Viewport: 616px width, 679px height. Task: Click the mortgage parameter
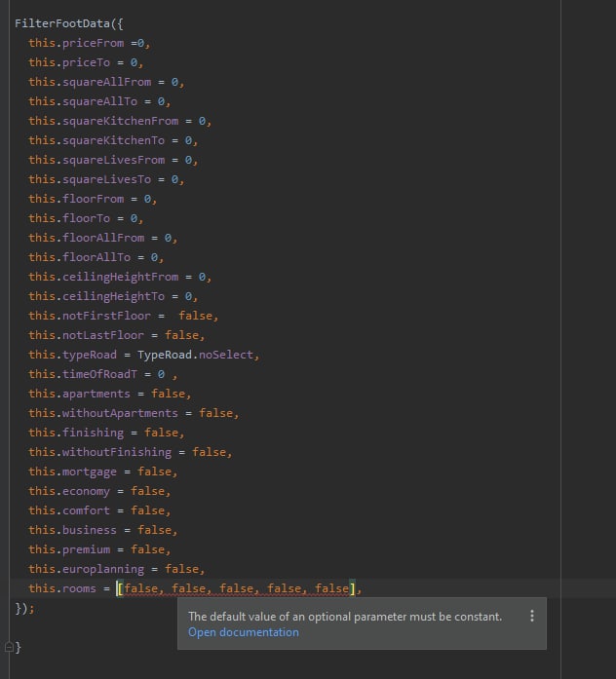pyautogui.click(x=90, y=472)
